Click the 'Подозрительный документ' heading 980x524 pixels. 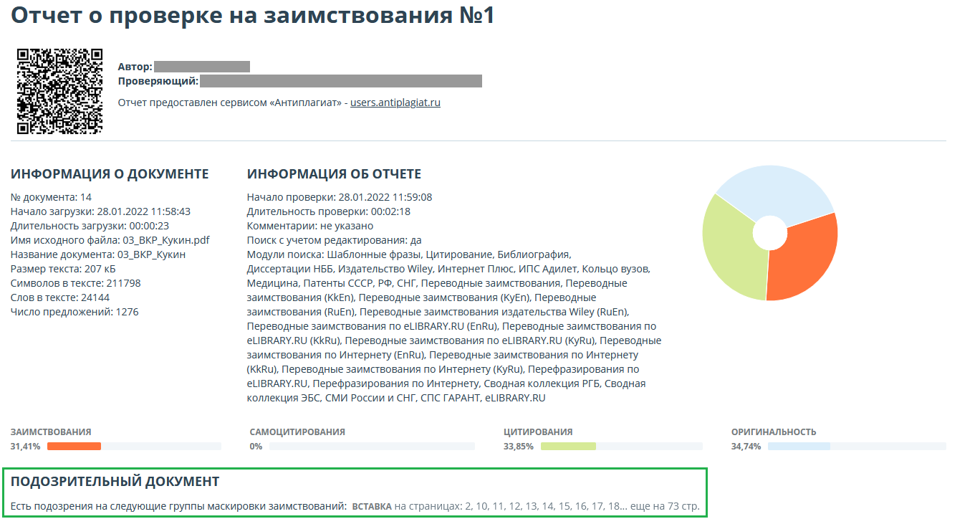pos(115,481)
